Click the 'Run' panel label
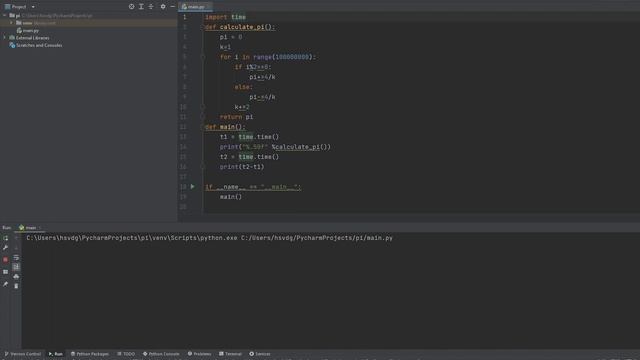Screen dimensions: 640x360 [7, 228]
